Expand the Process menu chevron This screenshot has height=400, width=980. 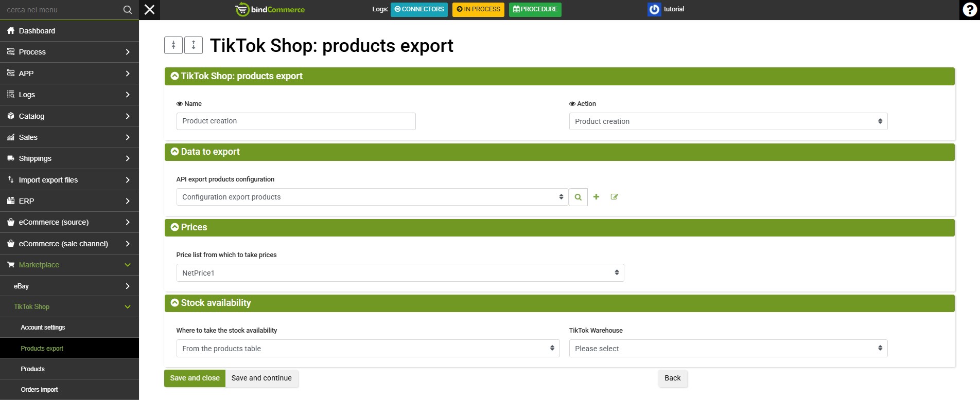[128, 52]
